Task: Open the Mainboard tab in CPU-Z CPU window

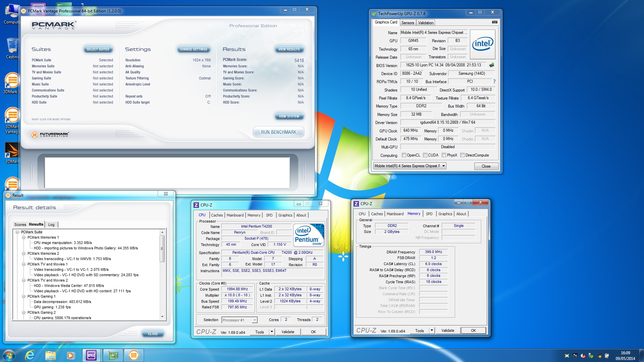Action: click(235, 215)
